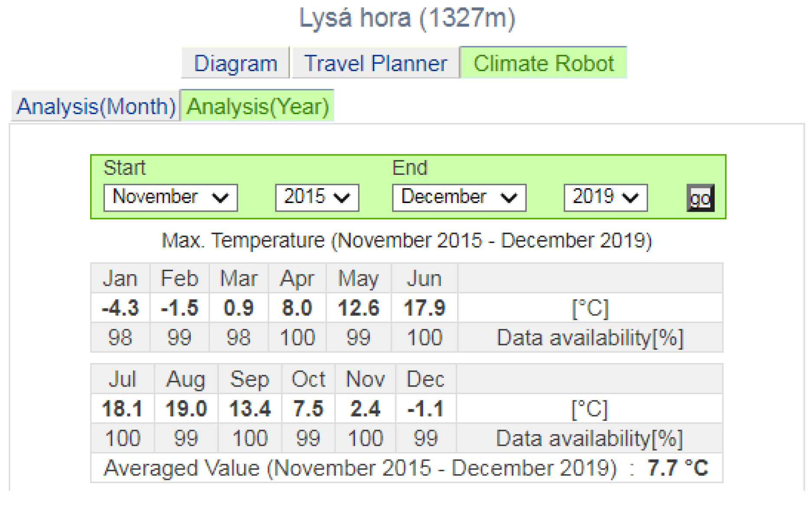Open the Start month dropdown showing November
812x505 pixels.
coord(170,197)
